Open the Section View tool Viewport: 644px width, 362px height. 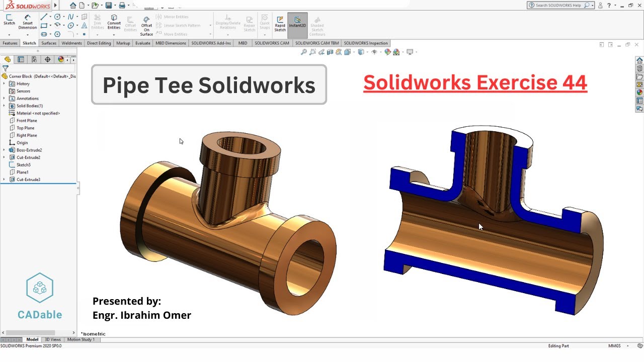pos(330,52)
